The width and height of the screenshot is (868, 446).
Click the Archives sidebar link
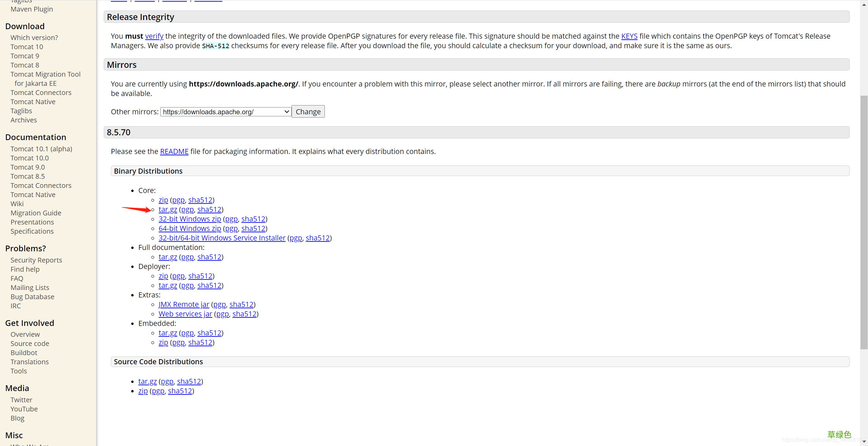pyautogui.click(x=23, y=120)
